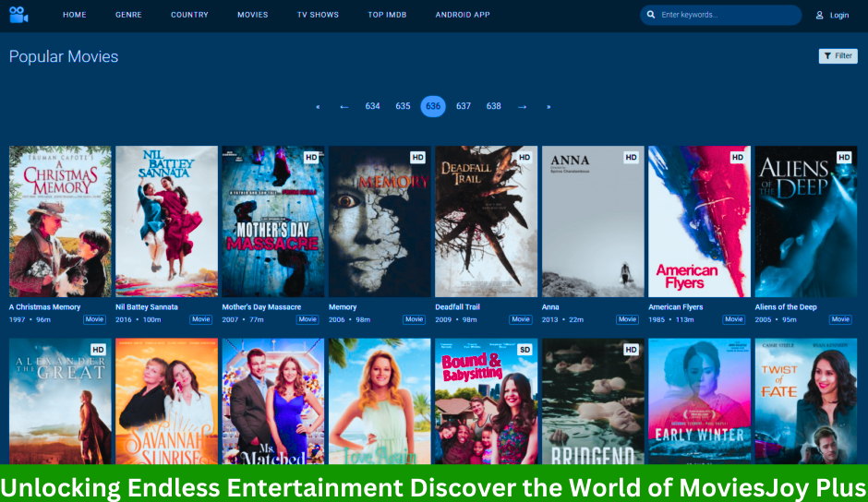The height and width of the screenshot is (502, 868).
Task: Click Movie tag under Aliens of the Deep
Action: pyautogui.click(x=839, y=319)
